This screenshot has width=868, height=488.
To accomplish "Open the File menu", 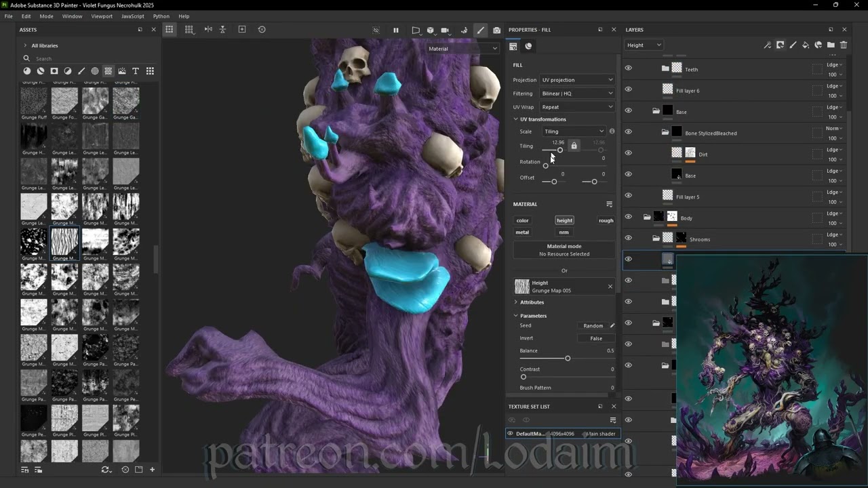I will (9, 16).
